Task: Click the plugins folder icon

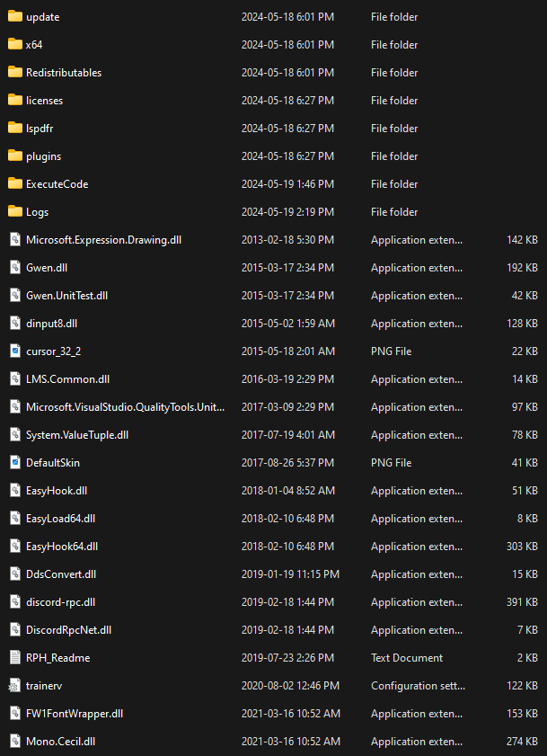Action: tap(15, 156)
